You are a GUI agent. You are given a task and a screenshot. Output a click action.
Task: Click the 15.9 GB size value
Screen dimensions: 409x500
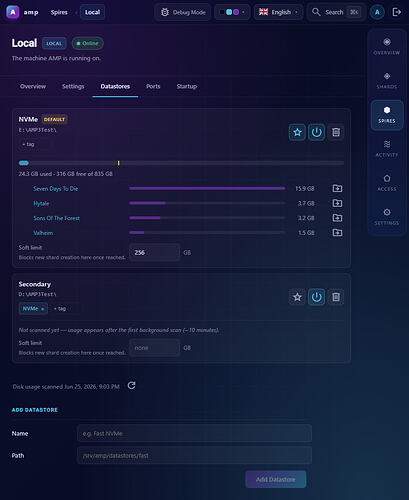click(305, 189)
